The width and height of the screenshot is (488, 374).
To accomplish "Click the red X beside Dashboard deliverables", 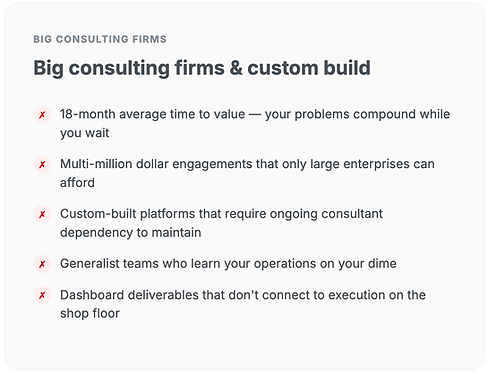I will (42, 295).
